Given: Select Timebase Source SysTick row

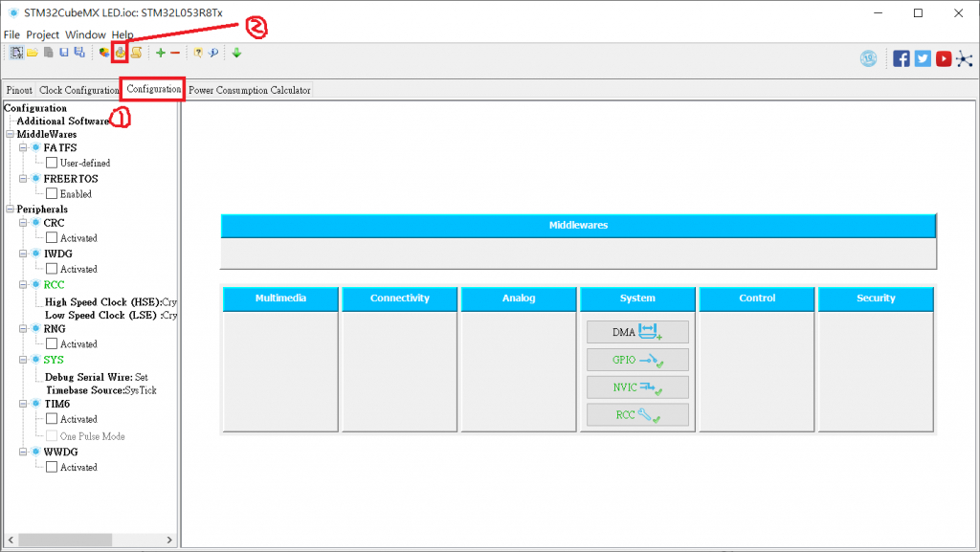Looking at the screenshot, I should (101, 390).
